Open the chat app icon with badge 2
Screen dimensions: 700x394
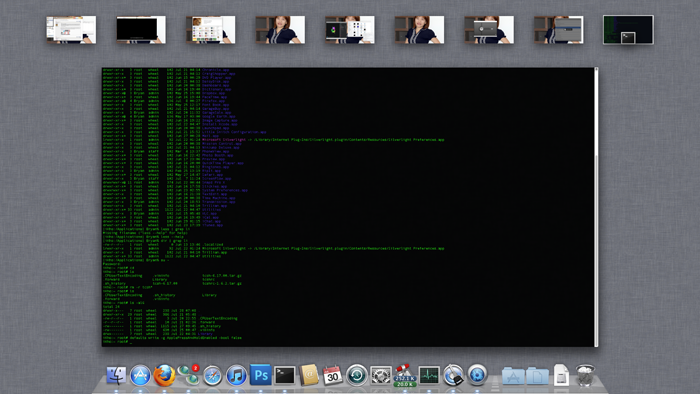(x=188, y=375)
